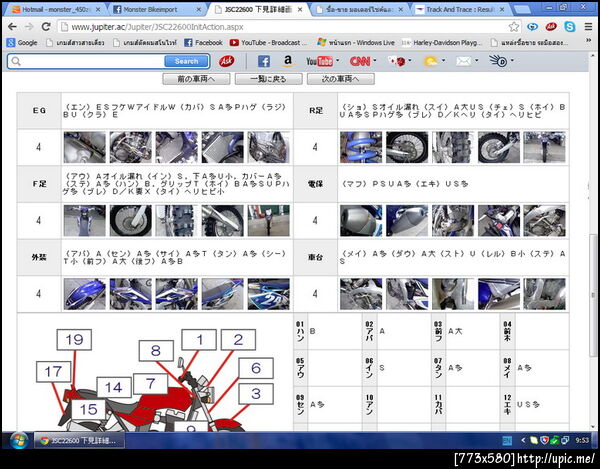Image resolution: width=600 pixels, height=469 pixels.
Task: Open the Amazon toolbar icon
Action: pos(288,61)
